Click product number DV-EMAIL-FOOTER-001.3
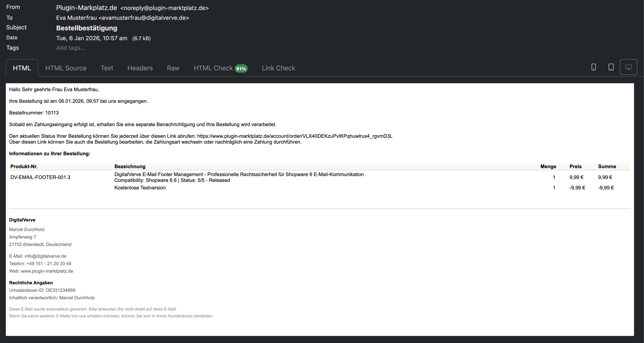The height and width of the screenshot is (343, 644). coord(40,177)
